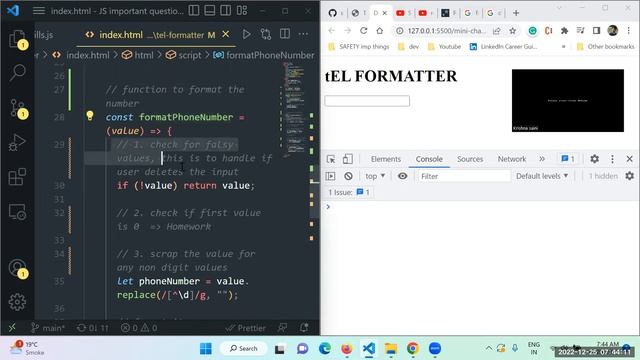This screenshot has width=640, height=360.
Task: Open the Explorer view in VS Code
Action: (17, 40)
